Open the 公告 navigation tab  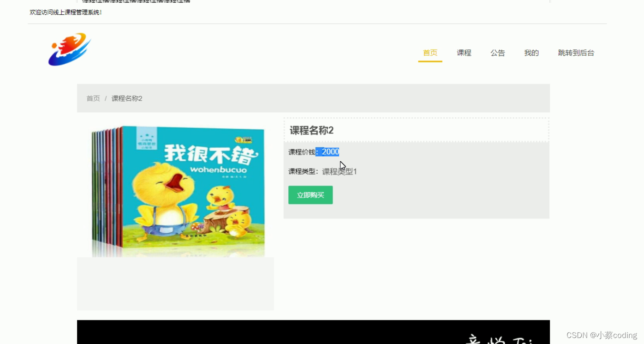(497, 53)
